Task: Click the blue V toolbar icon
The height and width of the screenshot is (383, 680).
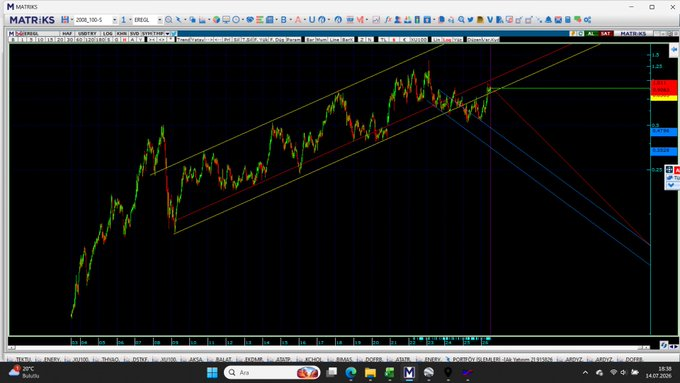Action: tap(490, 20)
